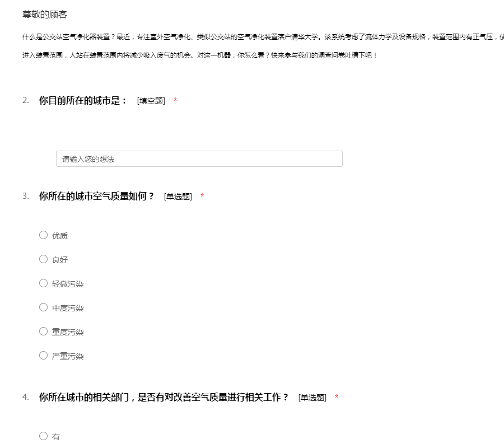504x448 pixels.
Task: Select the 重度污染 radio button
Action: click(x=44, y=332)
